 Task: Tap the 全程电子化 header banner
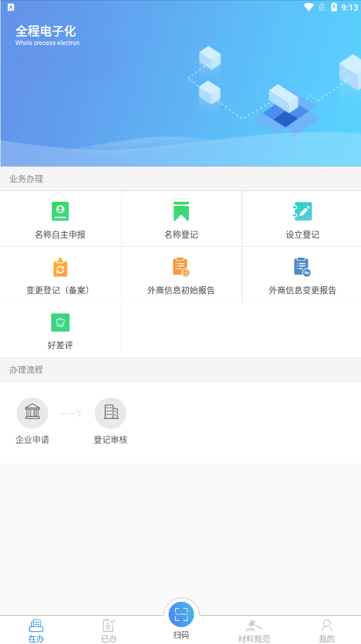(180, 84)
